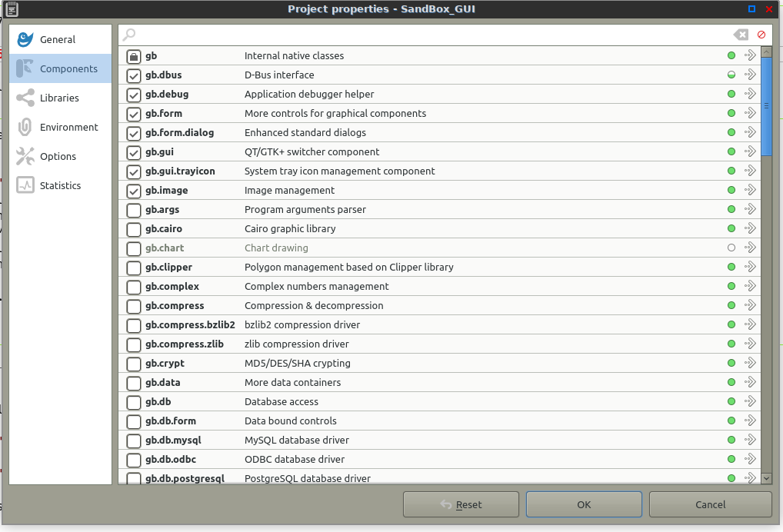Image resolution: width=783 pixels, height=532 pixels.
Task: Click the arrow icon for gb.cairo row
Action: (750, 229)
